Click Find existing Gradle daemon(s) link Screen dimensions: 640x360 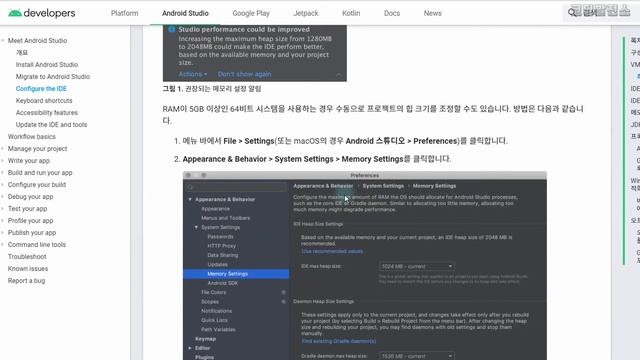pos(339,341)
